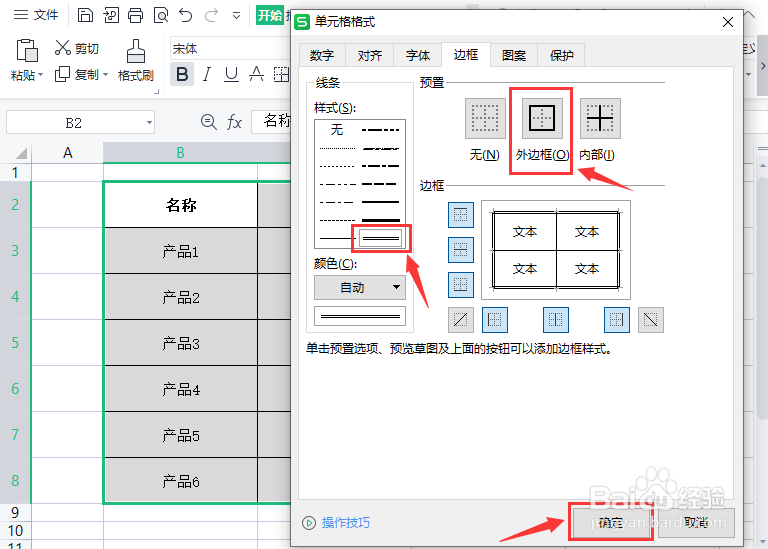Select the 开始 ribbon tab
Viewport: 768px width, 549px height.
[270, 15]
